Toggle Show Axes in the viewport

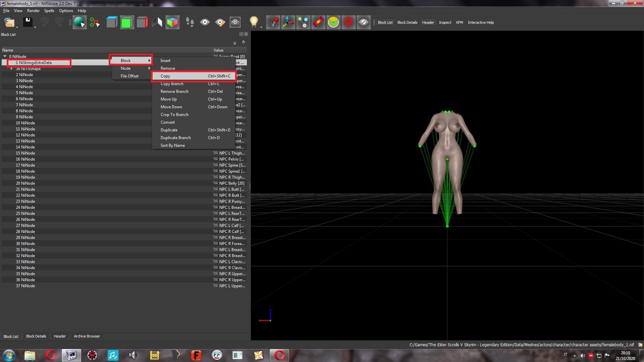(288, 22)
